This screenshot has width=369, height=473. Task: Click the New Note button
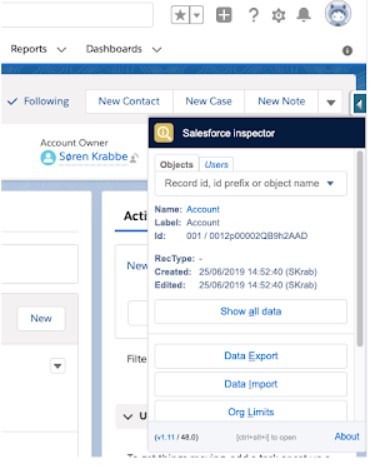point(281,101)
